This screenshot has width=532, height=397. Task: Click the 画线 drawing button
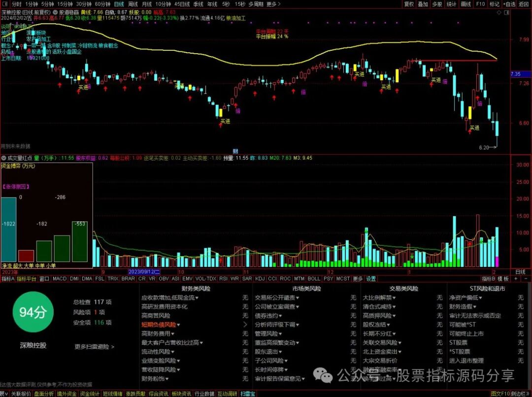466,4
